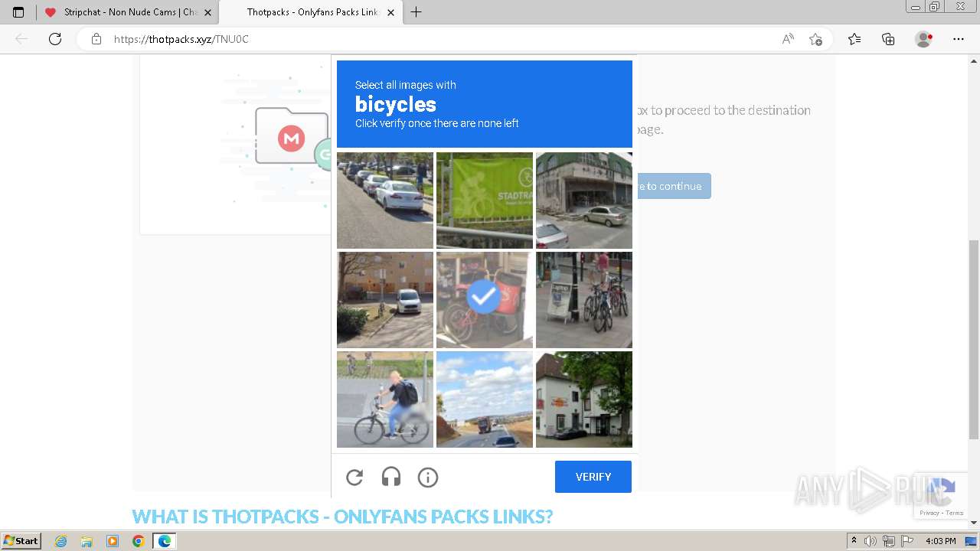The image size is (980, 551).
Task: Open Favorites list
Action: (x=854, y=39)
